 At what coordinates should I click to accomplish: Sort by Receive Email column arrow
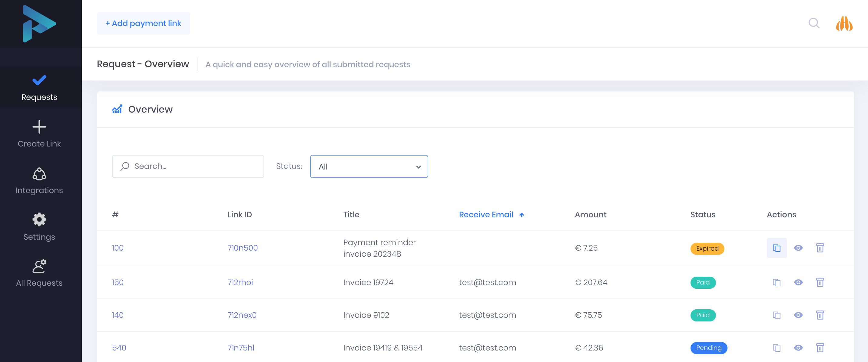click(521, 215)
